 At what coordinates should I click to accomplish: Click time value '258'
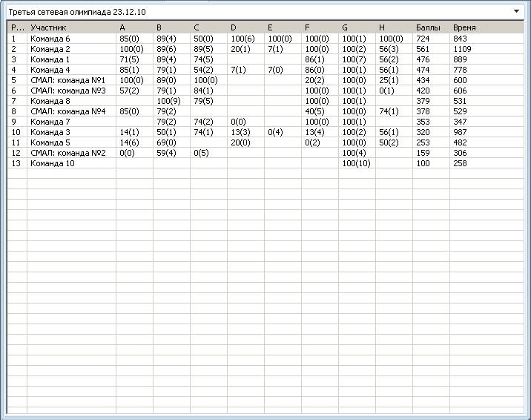point(460,163)
